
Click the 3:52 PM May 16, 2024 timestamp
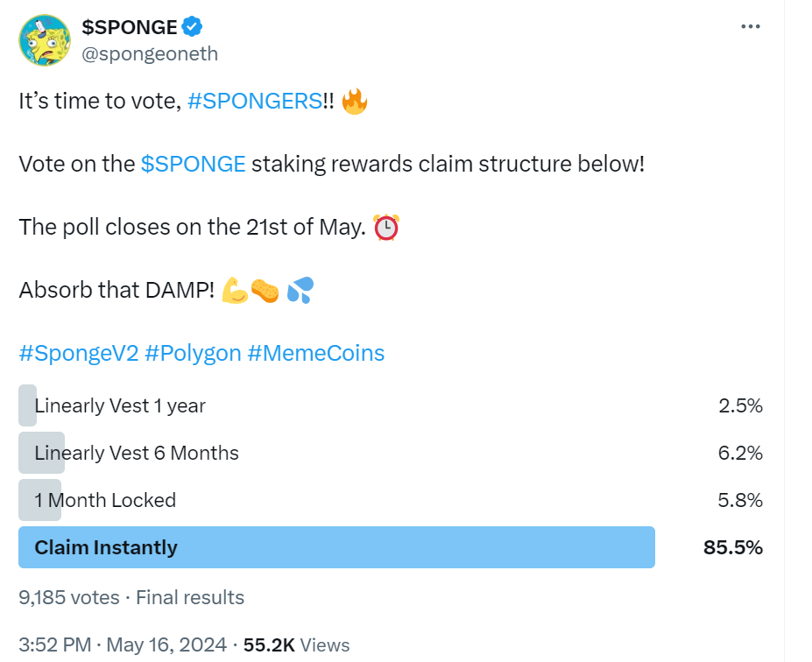tap(123, 645)
